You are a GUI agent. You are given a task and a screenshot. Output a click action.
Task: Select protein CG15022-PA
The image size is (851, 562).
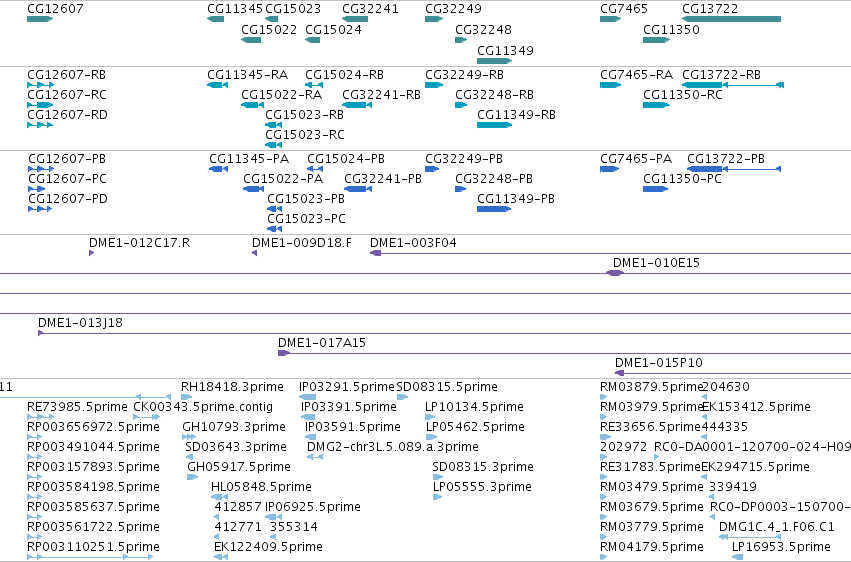pyautogui.click(x=283, y=178)
